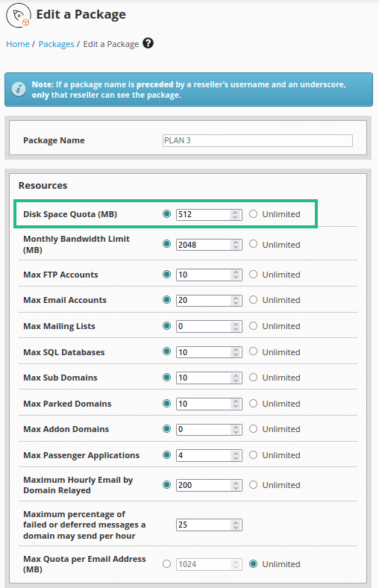
Task: Select Unlimited for Monthly Bandwidth Limit
Action: click(x=254, y=244)
